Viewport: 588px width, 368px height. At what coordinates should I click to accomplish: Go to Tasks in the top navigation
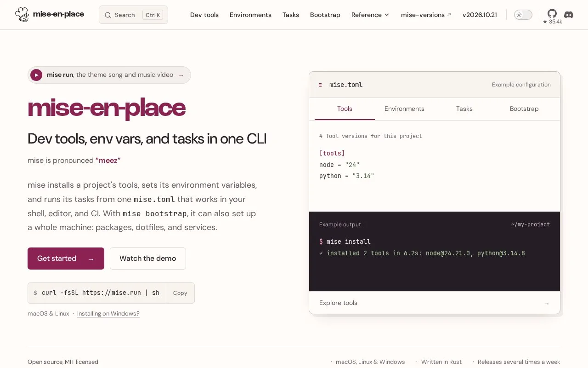click(x=291, y=15)
